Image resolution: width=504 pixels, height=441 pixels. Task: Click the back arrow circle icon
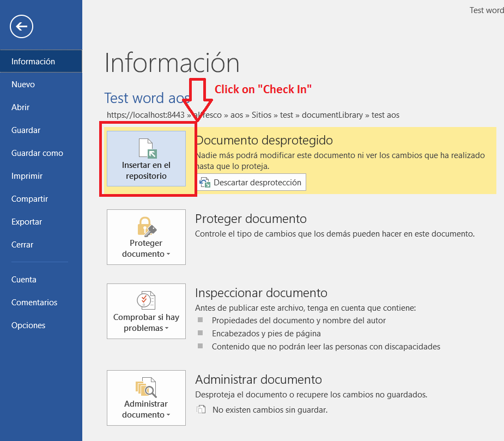[21, 26]
